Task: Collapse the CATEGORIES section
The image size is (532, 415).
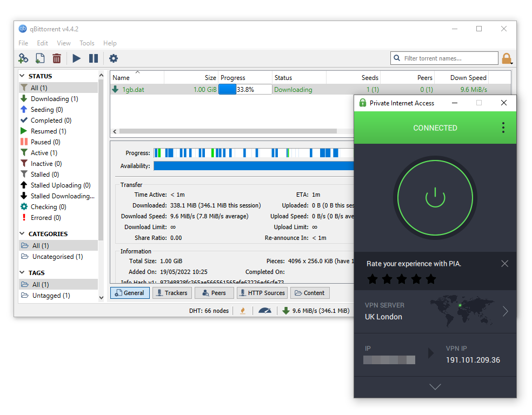Action: click(22, 233)
